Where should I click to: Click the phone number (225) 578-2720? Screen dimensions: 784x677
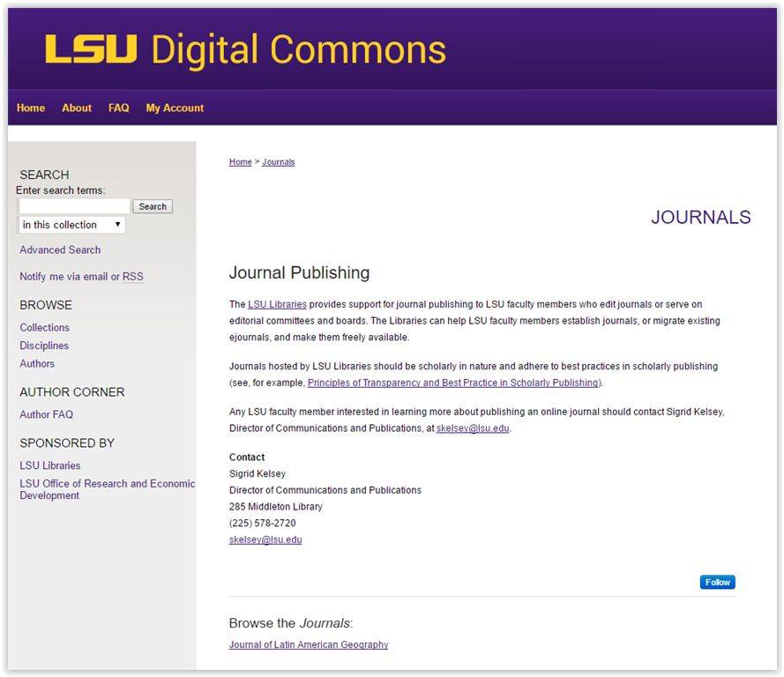point(263,523)
